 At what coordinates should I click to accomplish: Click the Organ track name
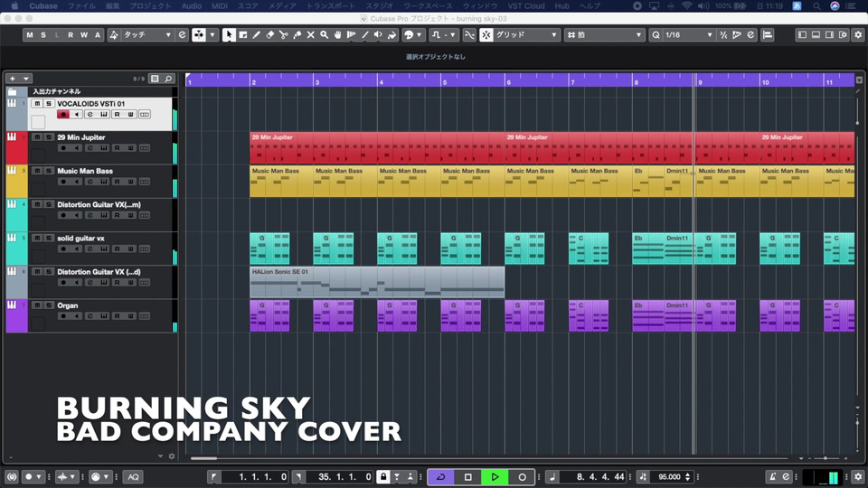[x=68, y=305]
